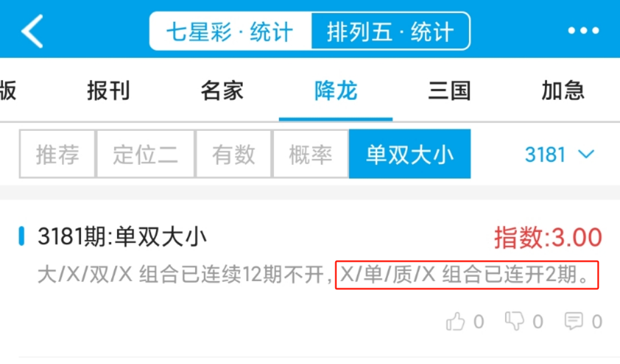This screenshot has width=620, height=364.
Task: Tap the thumbs-up like icon
Action: click(455, 321)
